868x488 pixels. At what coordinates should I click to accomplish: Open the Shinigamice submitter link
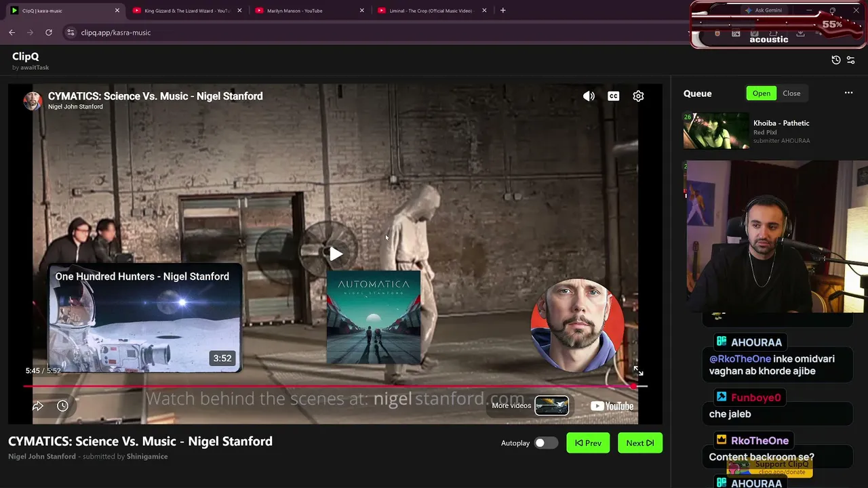(x=147, y=457)
